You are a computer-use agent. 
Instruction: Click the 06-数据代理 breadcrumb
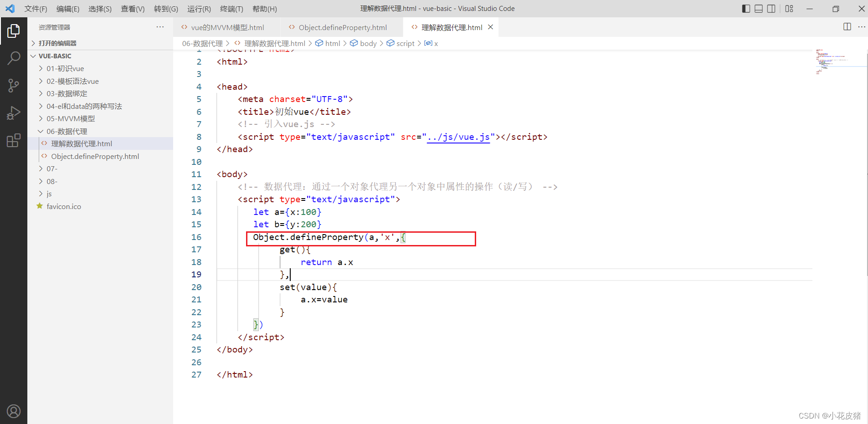click(202, 43)
